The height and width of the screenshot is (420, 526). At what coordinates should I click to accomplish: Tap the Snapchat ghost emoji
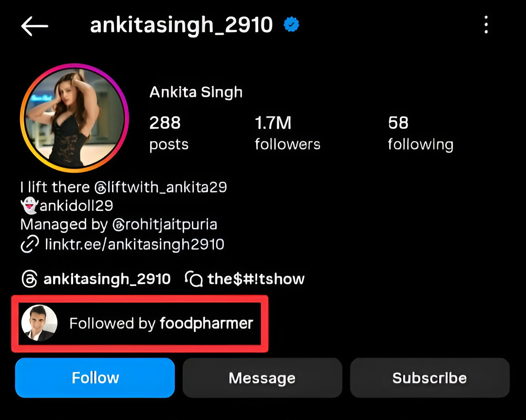(x=29, y=206)
